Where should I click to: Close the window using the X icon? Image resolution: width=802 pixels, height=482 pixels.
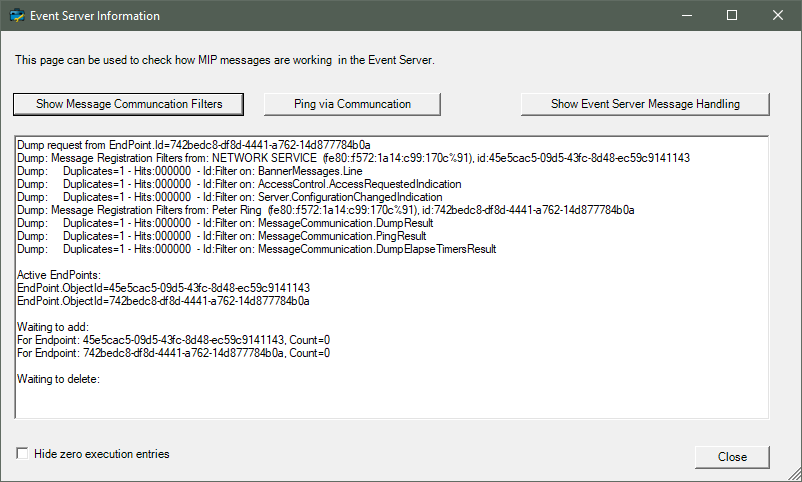[778, 15]
